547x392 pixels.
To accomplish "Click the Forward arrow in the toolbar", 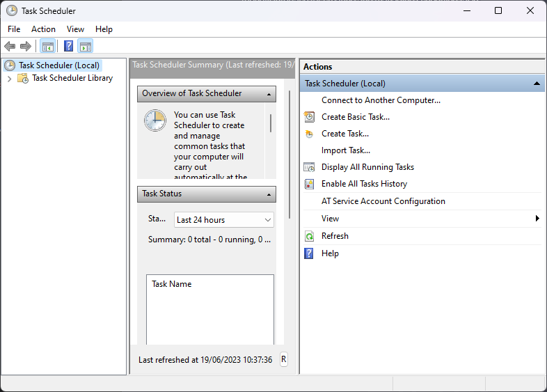I will pyautogui.click(x=26, y=47).
